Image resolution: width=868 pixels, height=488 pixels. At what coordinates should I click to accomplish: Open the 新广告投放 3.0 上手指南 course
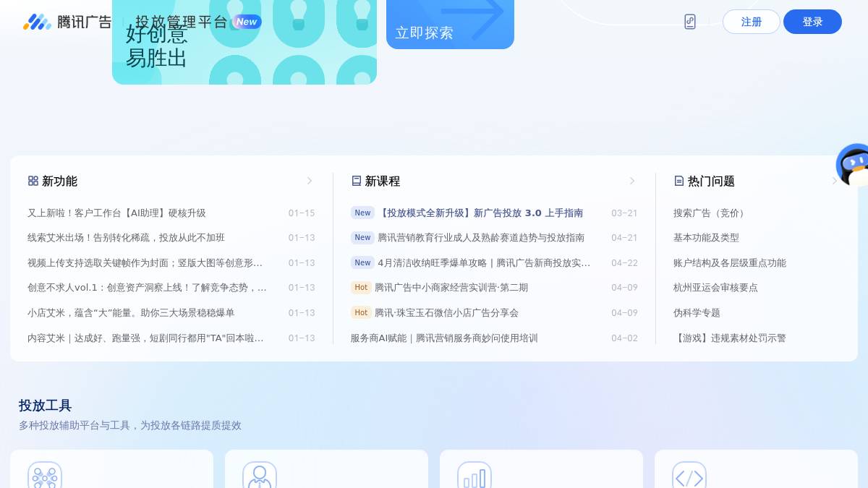[x=481, y=213]
